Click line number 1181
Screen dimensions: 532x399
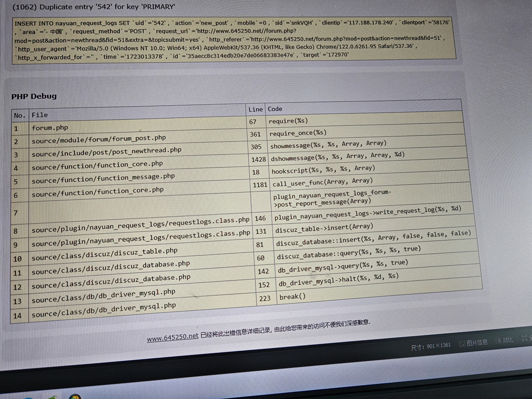pos(260,184)
